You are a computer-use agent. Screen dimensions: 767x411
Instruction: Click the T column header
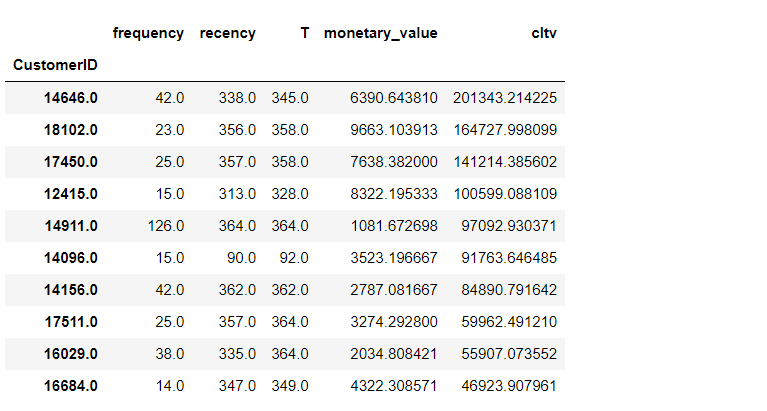[304, 33]
